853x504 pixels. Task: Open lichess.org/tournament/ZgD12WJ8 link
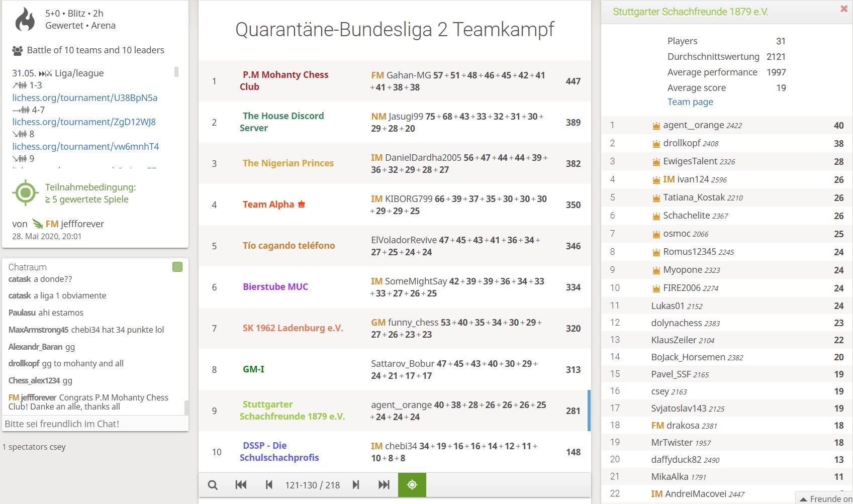[x=84, y=122]
